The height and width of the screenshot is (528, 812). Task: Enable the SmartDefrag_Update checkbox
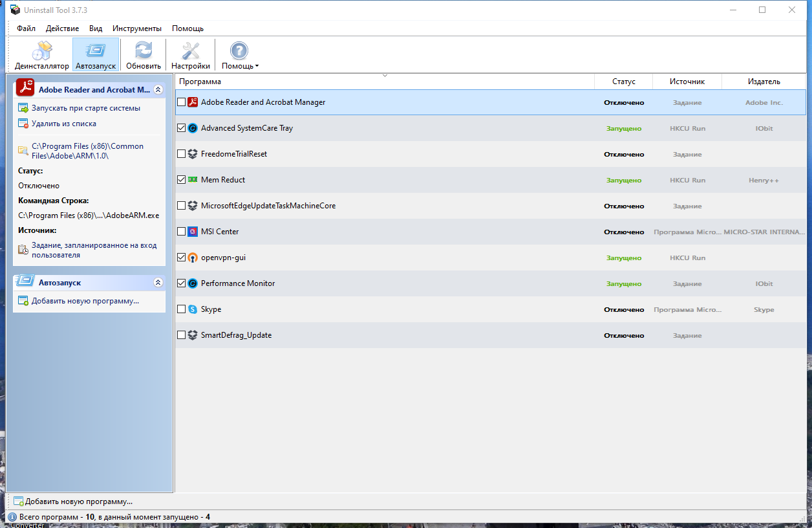coord(181,335)
